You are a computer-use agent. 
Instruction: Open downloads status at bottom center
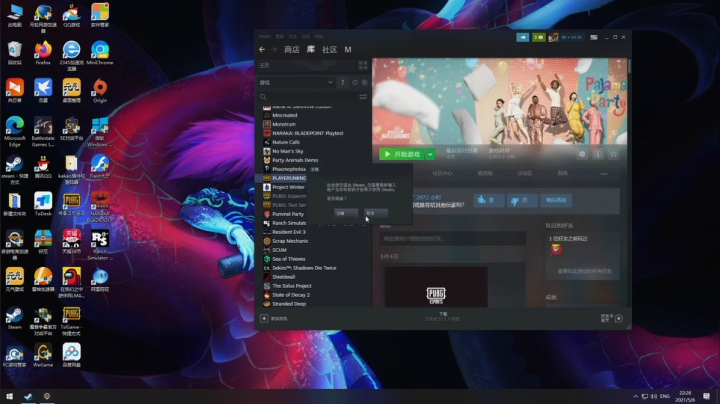[x=442, y=316]
